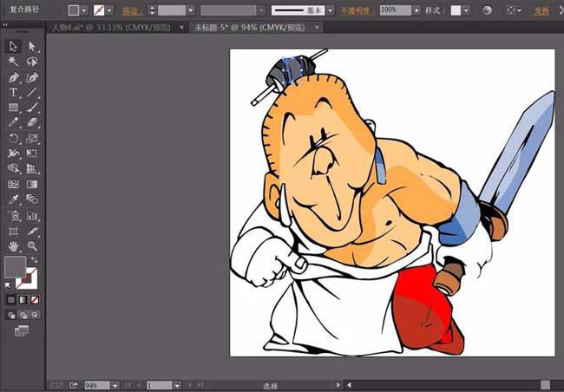Enable Draw Normal mode
This screenshot has height=392, width=564.
coord(11,316)
